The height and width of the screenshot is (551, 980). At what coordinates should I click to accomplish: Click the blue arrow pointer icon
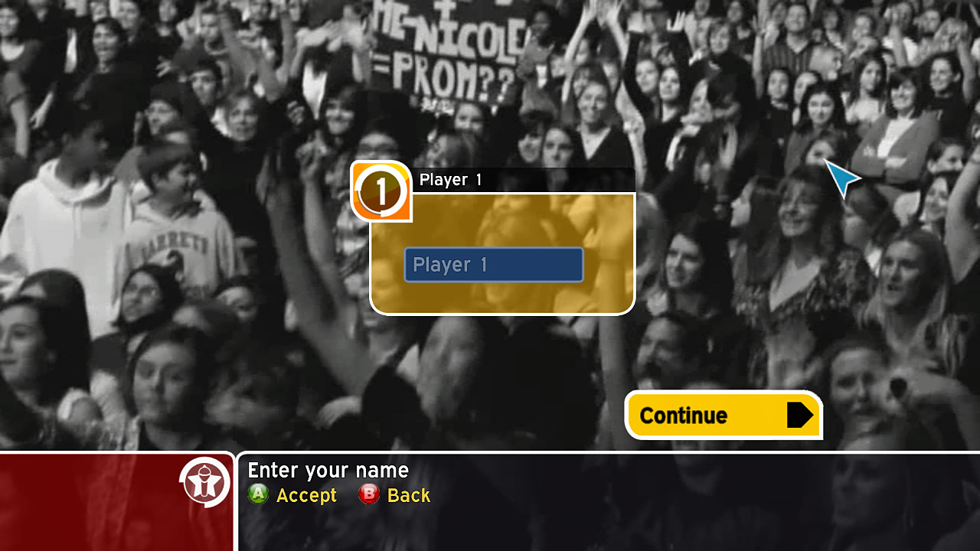coord(841,178)
